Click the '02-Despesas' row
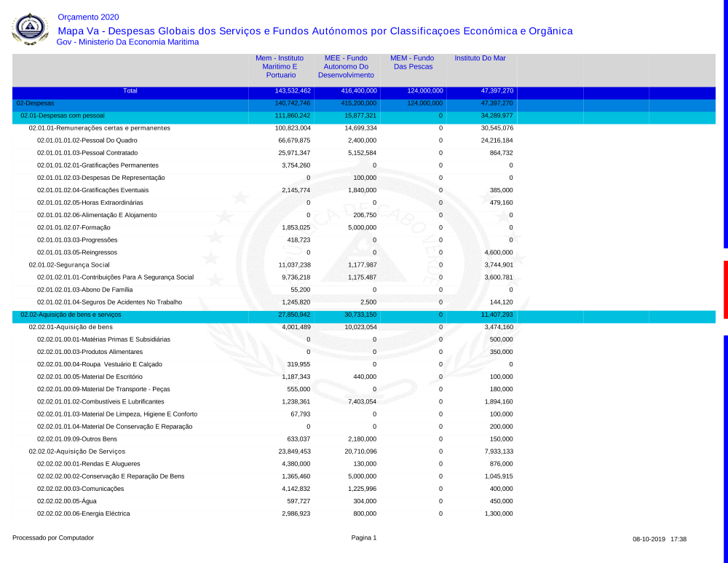The height and width of the screenshot is (563, 728). coord(35,103)
